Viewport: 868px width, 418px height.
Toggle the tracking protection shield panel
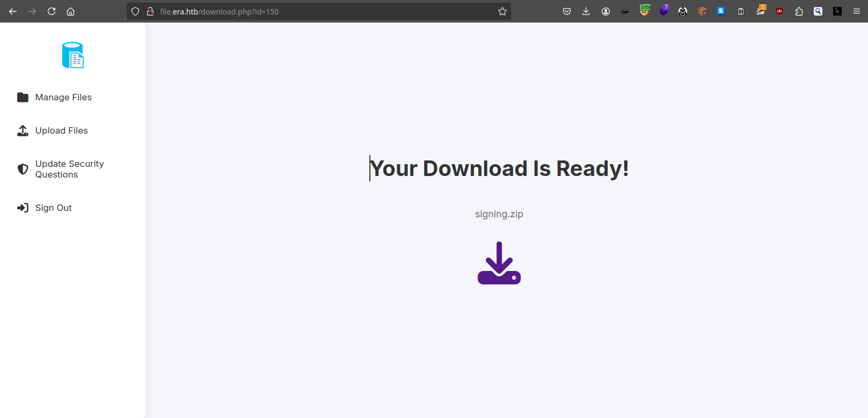tap(135, 11)
